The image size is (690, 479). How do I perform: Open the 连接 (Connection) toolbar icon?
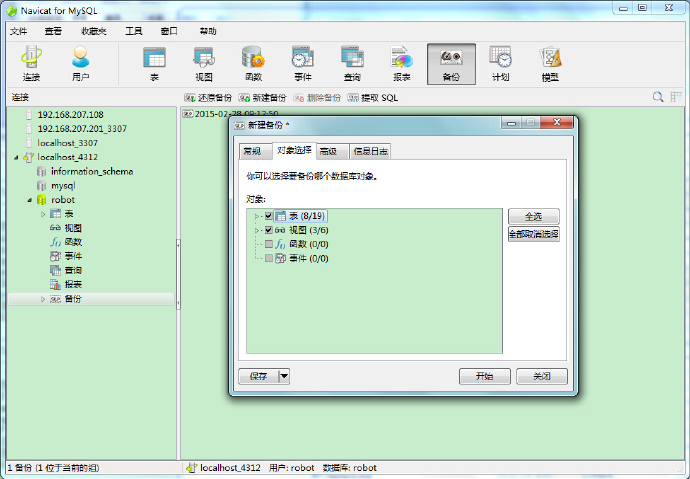(31, 64)
